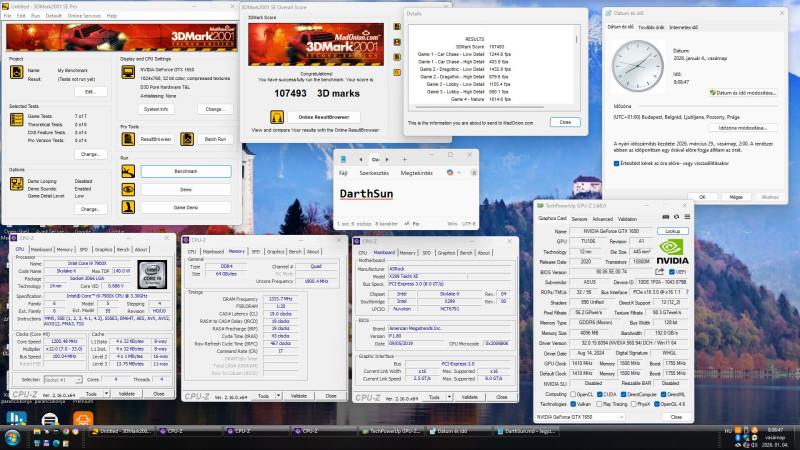
Task: Click the GPU Name field in GPU-Z
Action: pyautogui.click(x=612, y=231)
